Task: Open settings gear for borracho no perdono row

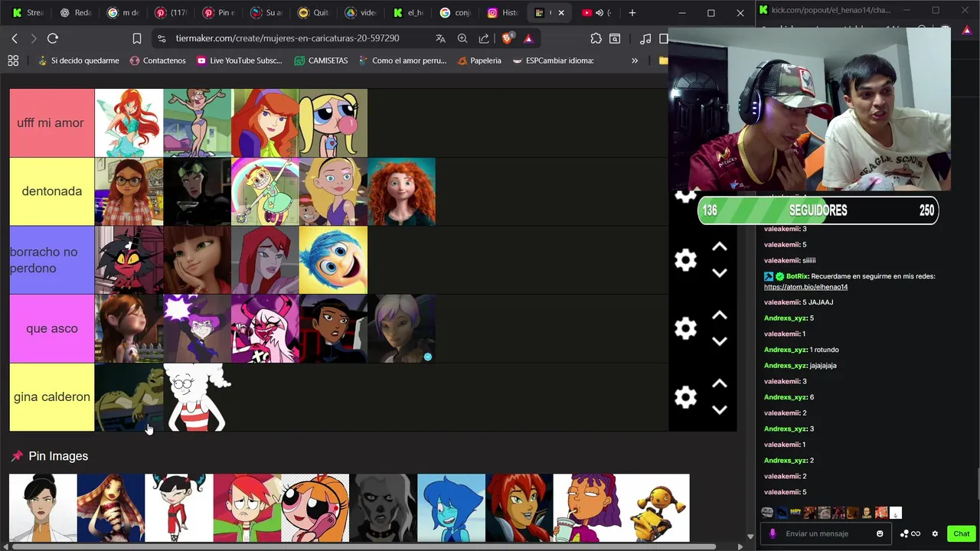Action: [x=685, y=260]
